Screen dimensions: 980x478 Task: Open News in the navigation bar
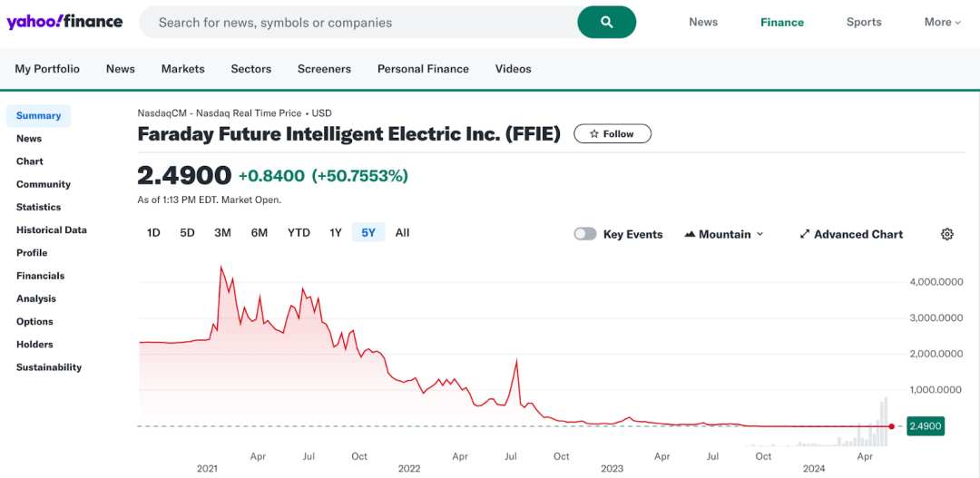tap(121, 69)
